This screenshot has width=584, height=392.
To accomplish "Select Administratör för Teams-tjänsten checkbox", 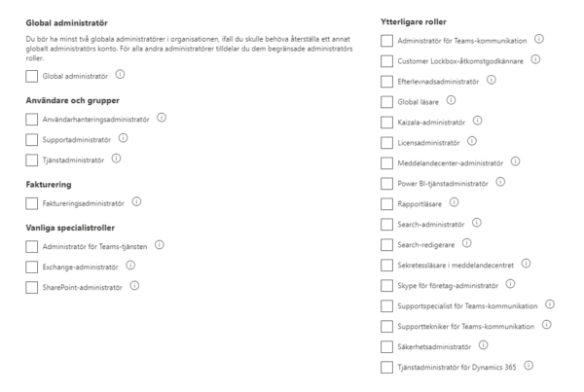I will [33, 245].
